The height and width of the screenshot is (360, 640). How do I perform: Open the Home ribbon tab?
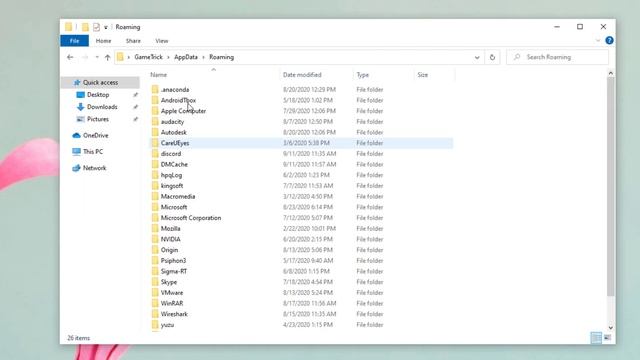[x=103, y=41]
